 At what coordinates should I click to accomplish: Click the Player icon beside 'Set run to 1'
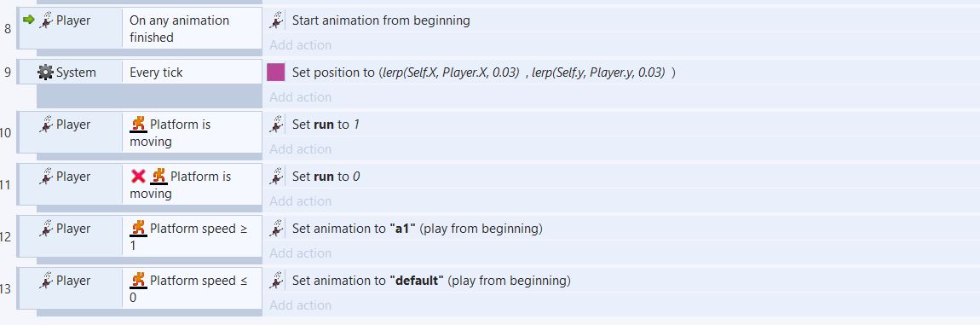(276, 125)
